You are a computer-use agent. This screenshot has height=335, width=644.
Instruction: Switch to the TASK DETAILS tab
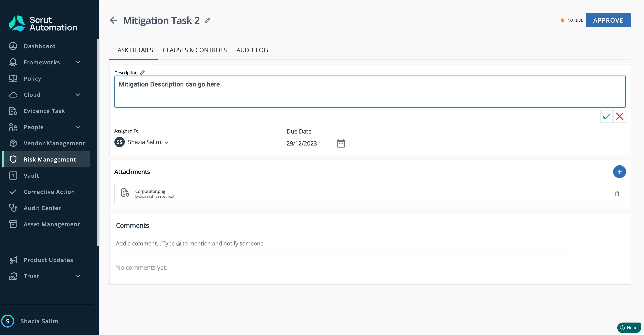(x=133, y=50)
